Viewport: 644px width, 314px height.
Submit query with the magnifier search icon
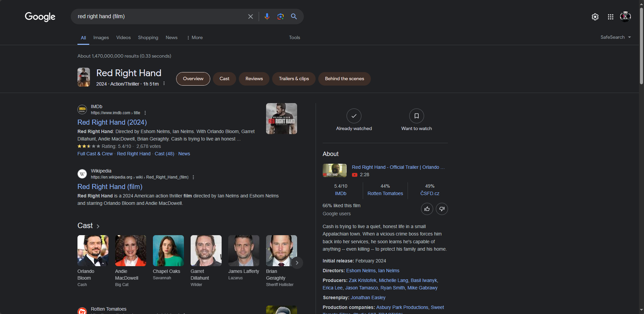tap(294, 17)
